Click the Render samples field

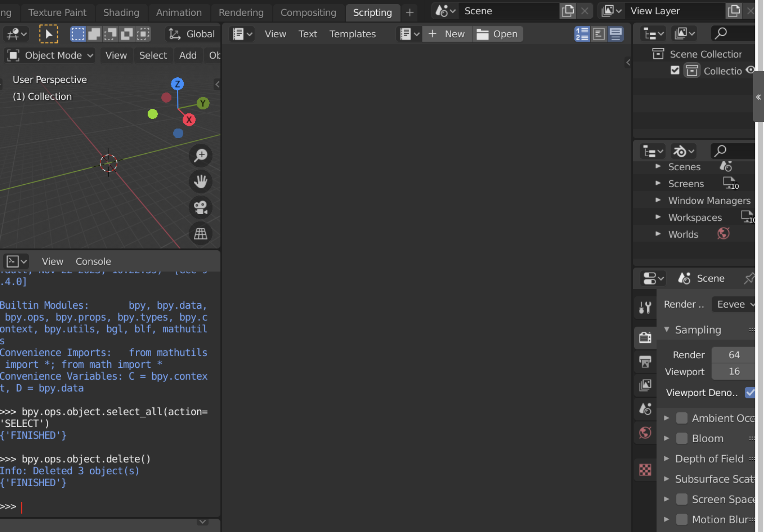click(733, 355)
